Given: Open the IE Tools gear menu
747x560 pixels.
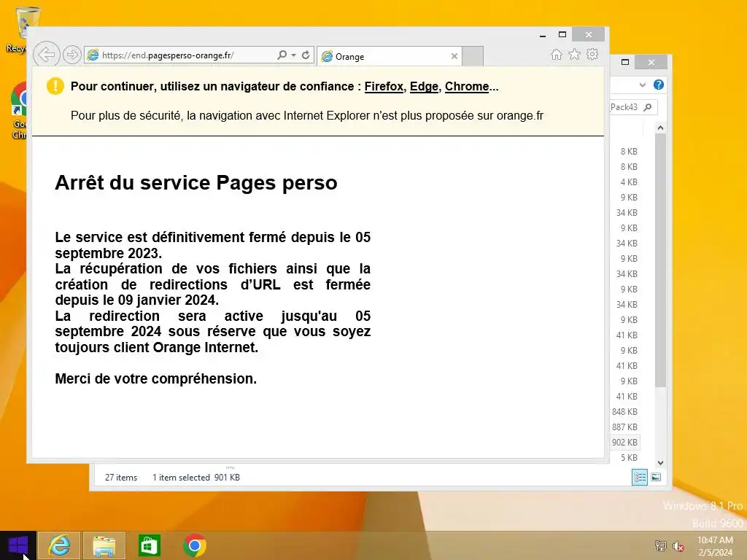Looking at the screenshot, I should tap(592, 55).
